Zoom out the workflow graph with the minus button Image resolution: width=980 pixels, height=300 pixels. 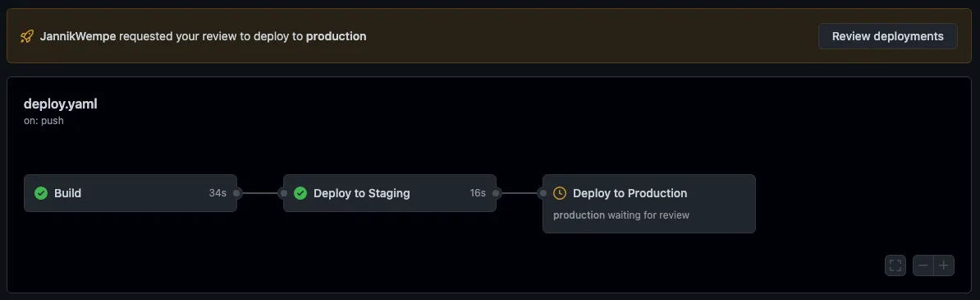click(923, 265)
